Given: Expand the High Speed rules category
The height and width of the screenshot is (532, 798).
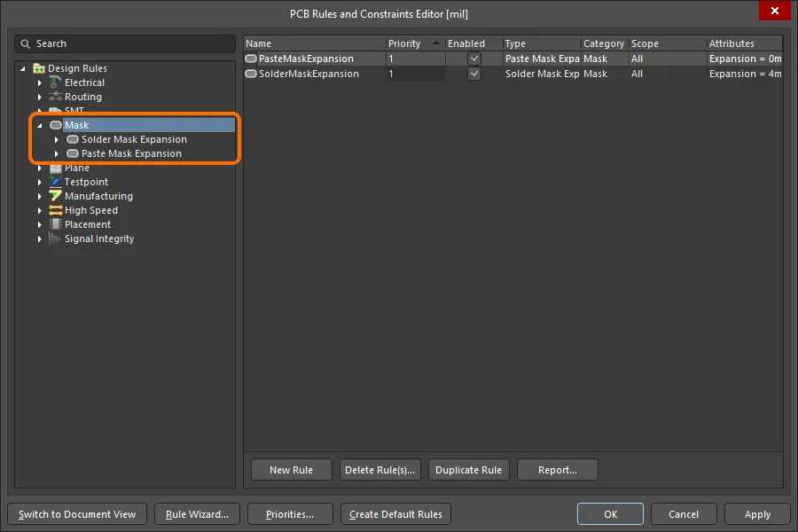Looking at the screenshot, I should (x=40, y=210).
